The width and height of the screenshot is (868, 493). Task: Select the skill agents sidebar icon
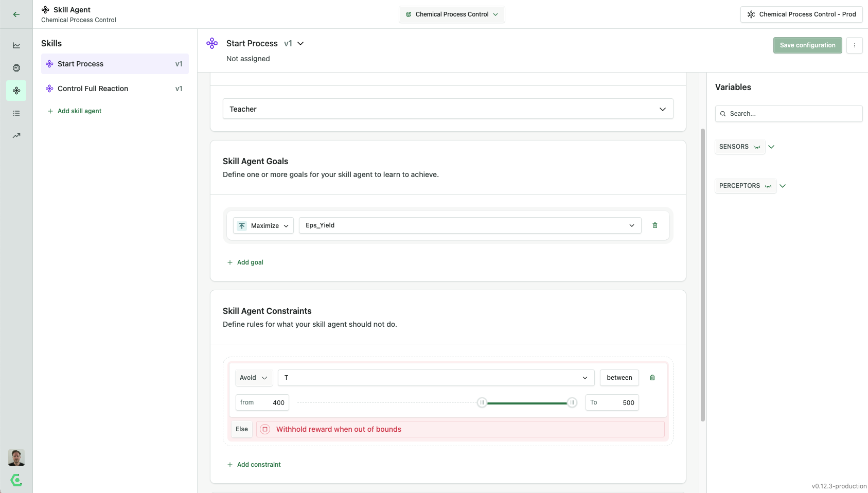coord(16,91)
